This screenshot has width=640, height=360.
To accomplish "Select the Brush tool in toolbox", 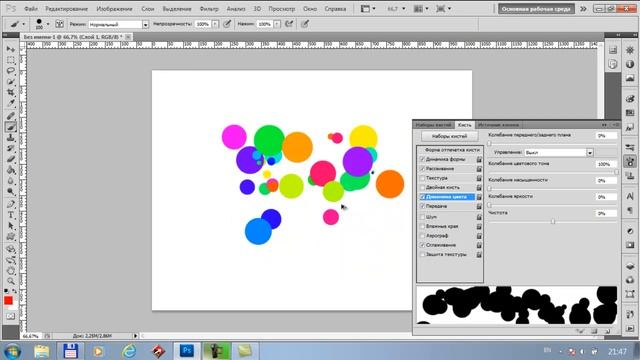I will (11, 127).
